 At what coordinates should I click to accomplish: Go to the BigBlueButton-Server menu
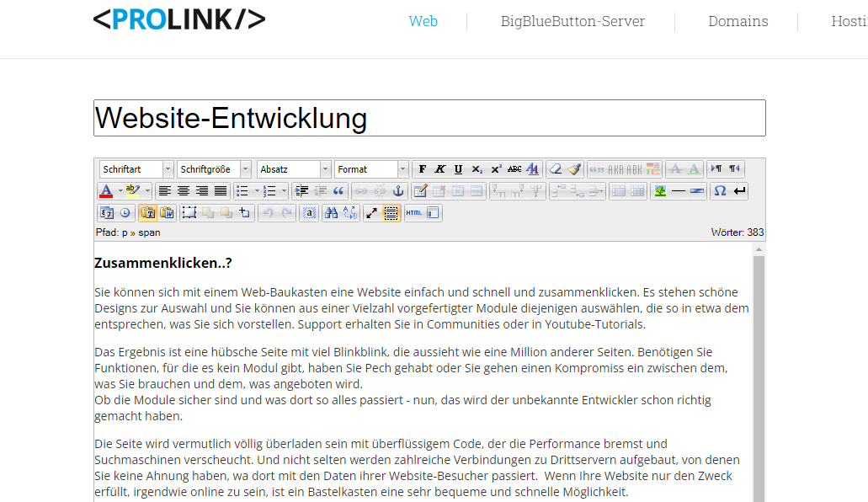(x=572, y=22)
